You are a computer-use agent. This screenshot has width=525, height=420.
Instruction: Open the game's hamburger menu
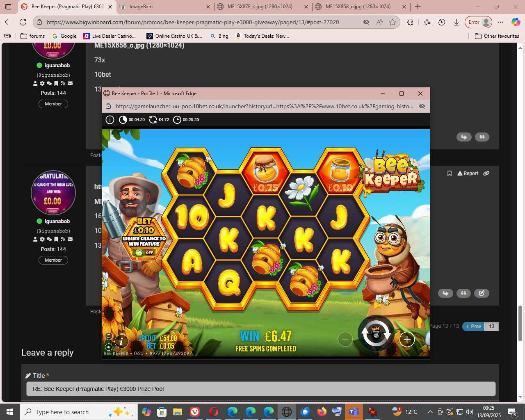tap(109, 336)
